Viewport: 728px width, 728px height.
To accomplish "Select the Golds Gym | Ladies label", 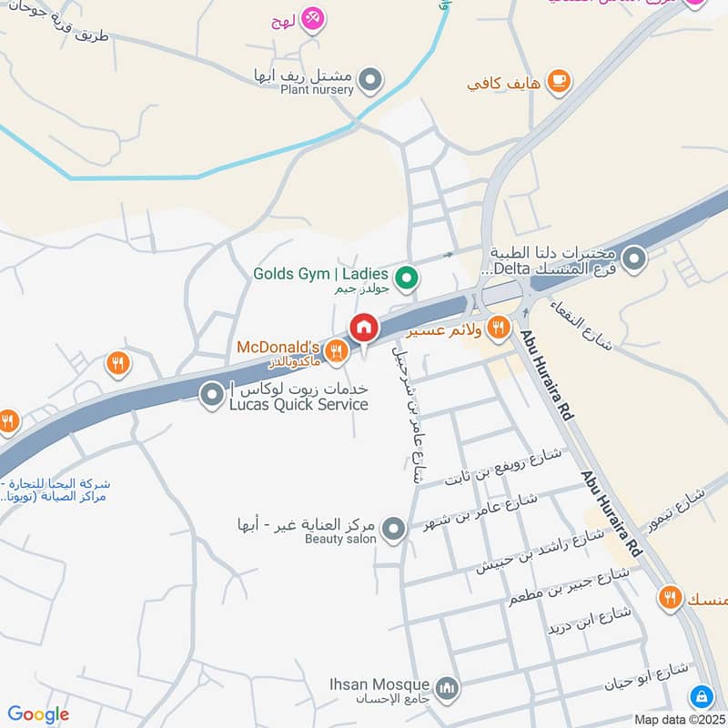I will click(x=321, y=274).
